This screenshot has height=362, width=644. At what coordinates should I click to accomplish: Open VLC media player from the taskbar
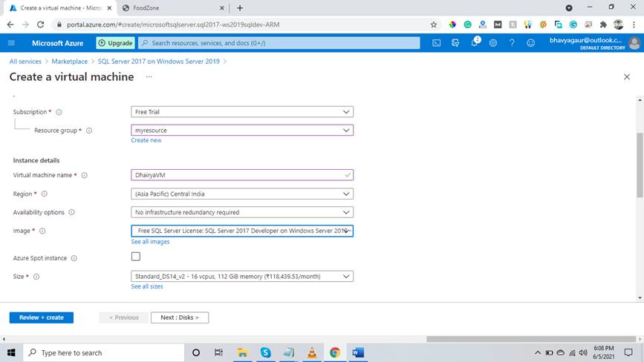point(312,352)
